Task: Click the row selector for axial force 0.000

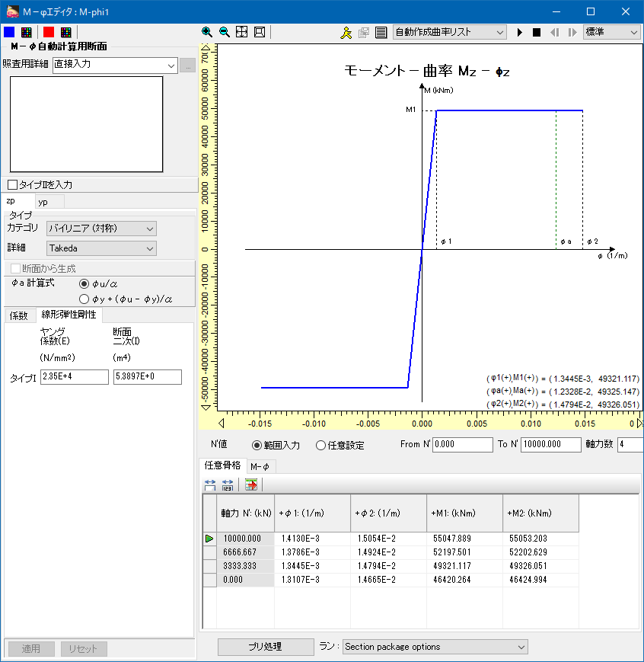Action: pyautogui.click(x=210, y=580)
